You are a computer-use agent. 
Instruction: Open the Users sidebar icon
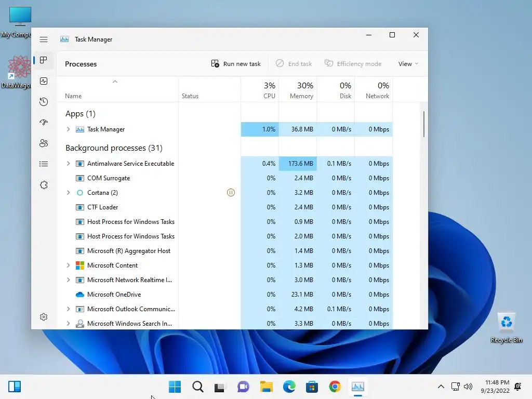[44, 143]
